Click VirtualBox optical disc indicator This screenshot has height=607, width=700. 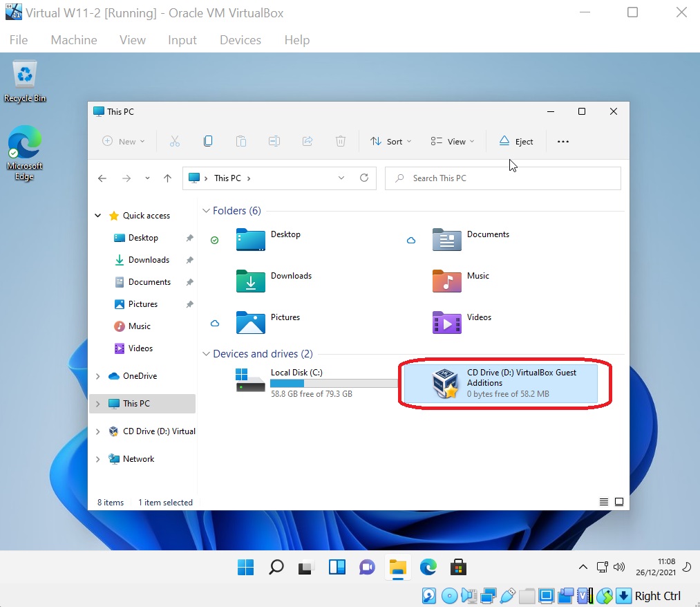(x=449, y=596)
